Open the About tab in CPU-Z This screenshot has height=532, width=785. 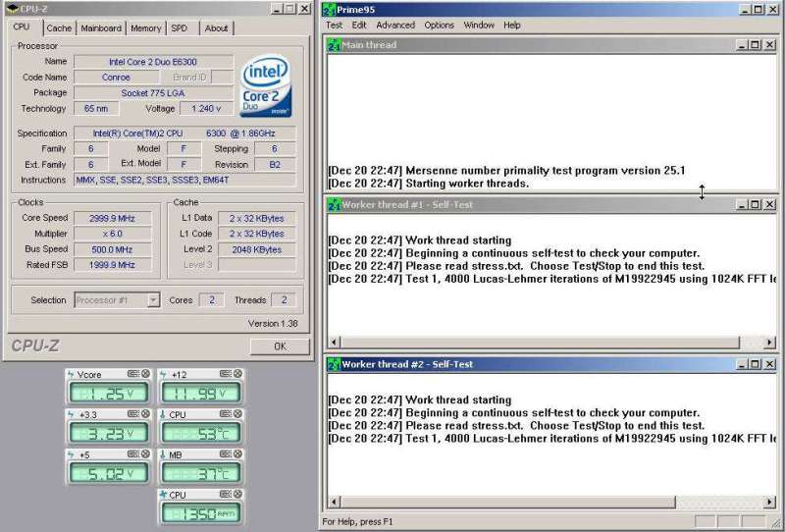tap(216, 28)
